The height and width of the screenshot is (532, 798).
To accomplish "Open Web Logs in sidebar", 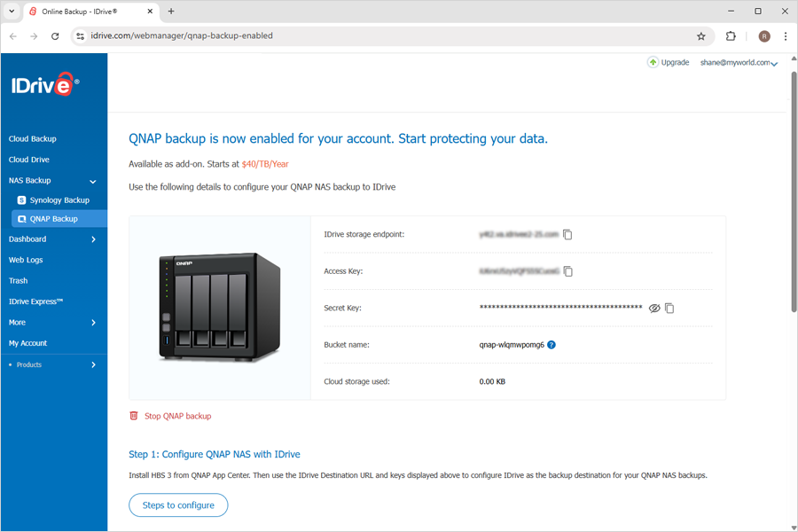I will [x=26, y=260].
